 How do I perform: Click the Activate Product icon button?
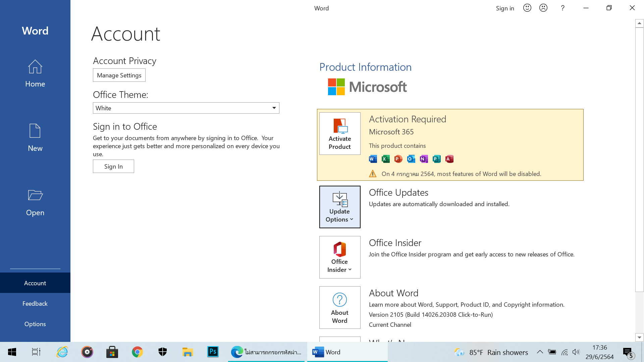pyautogui.click(x=340, y=133)
